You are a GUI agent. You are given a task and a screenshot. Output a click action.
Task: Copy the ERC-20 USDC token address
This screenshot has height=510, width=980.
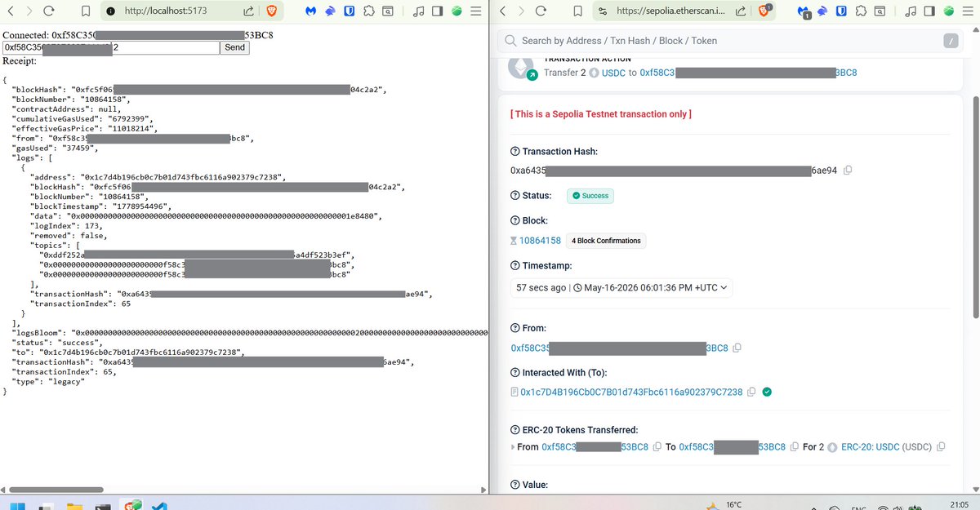942,447
